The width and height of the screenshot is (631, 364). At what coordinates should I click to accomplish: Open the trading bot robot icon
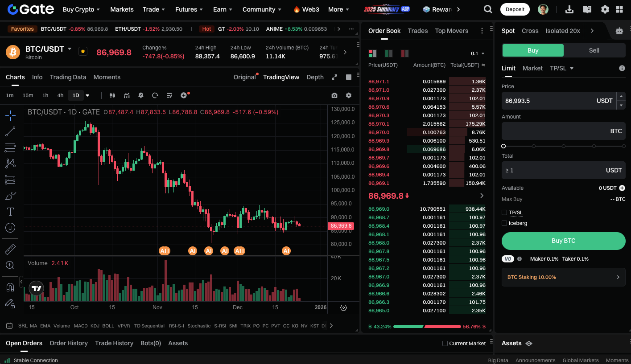(619, 31)
